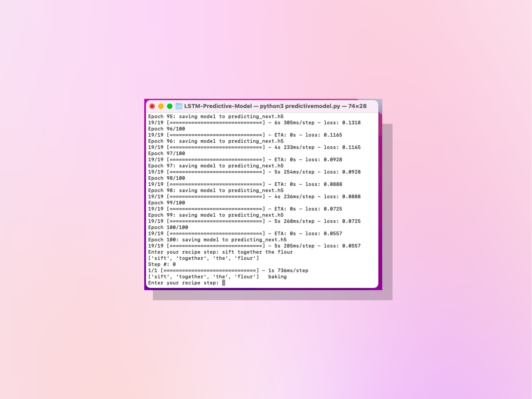Click the 'Epoch 97/100' line
The height and width of the screenshot is (399, 532).
(x=166, y=154)
